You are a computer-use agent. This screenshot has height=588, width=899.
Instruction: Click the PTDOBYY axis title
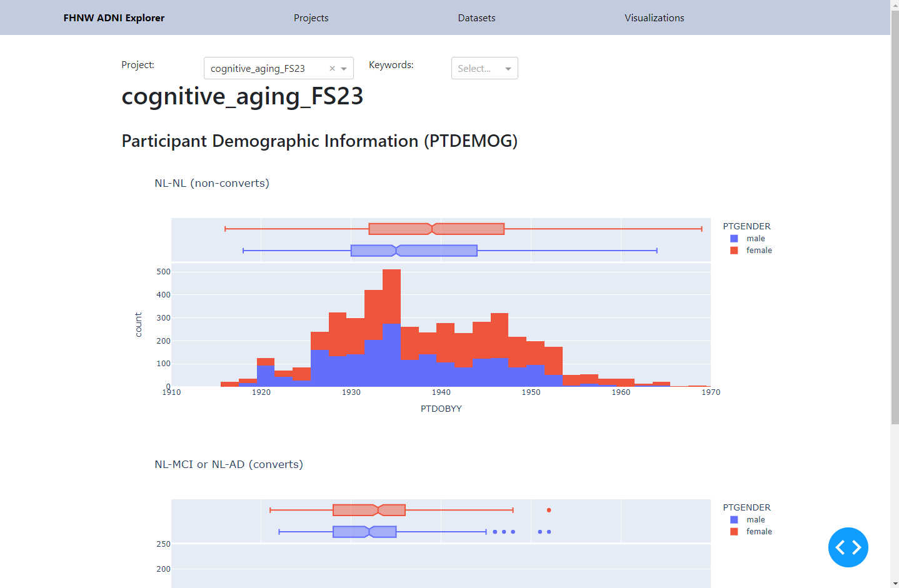pyautogui.click(x=441, y=409)
